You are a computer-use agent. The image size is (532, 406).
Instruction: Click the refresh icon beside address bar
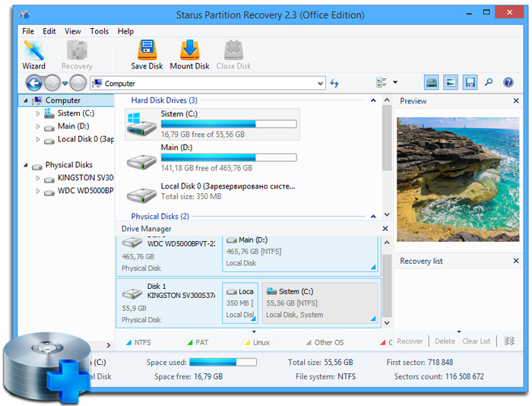tap(334, 83)
